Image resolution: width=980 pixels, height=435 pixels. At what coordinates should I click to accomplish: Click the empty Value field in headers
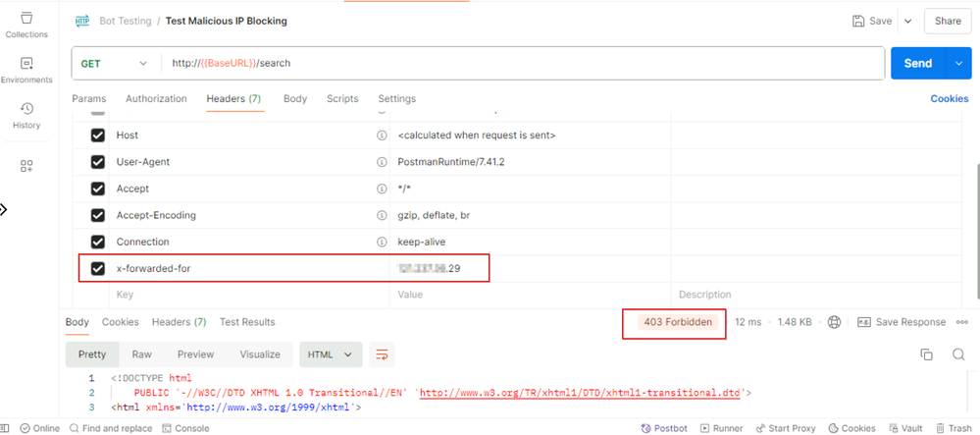530,295
